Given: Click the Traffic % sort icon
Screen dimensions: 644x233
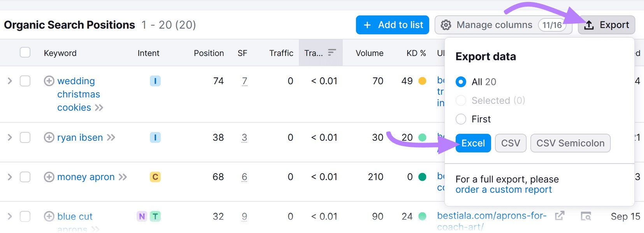Looking at the screenshot, I should [x=332, y=53].
